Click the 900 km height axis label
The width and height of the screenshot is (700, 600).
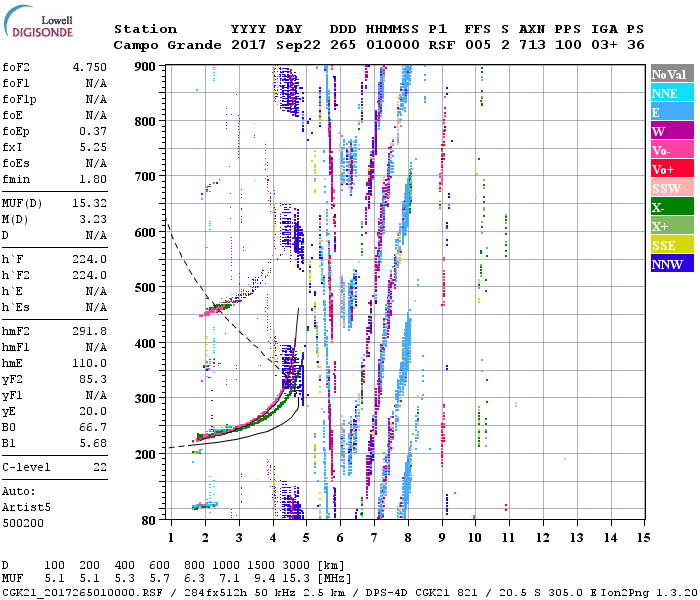point(145,67)
